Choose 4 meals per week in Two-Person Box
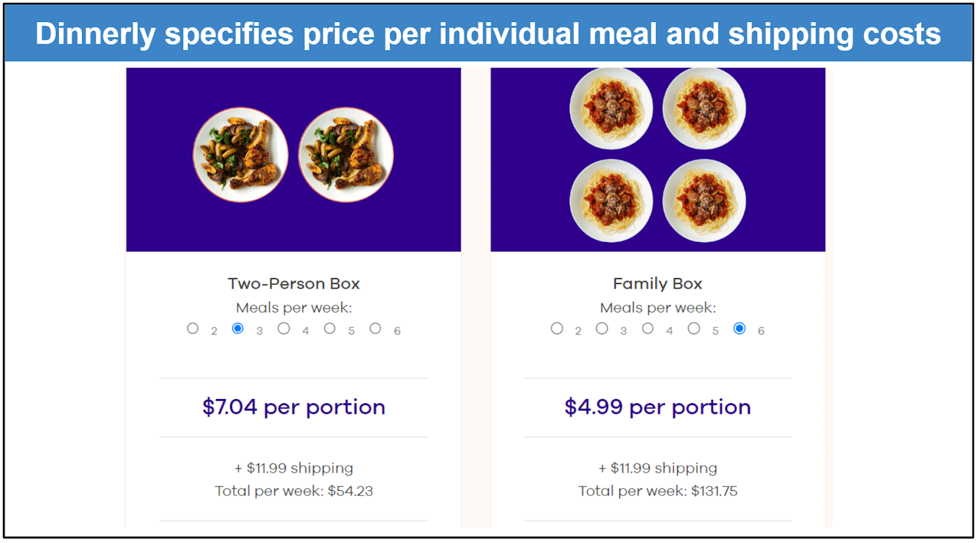 coord(284,328)
